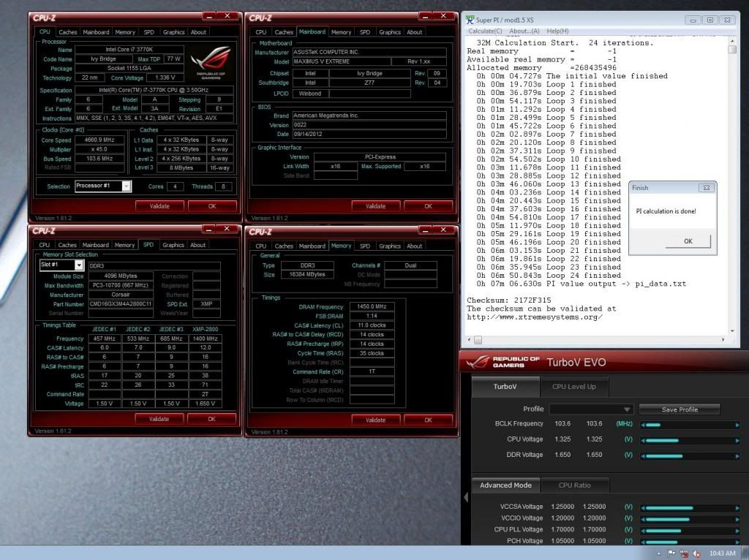This screenshot has height=560, width=749.
Task: Select Advanced Mode tab in TurboV
Action: (505, 485)
